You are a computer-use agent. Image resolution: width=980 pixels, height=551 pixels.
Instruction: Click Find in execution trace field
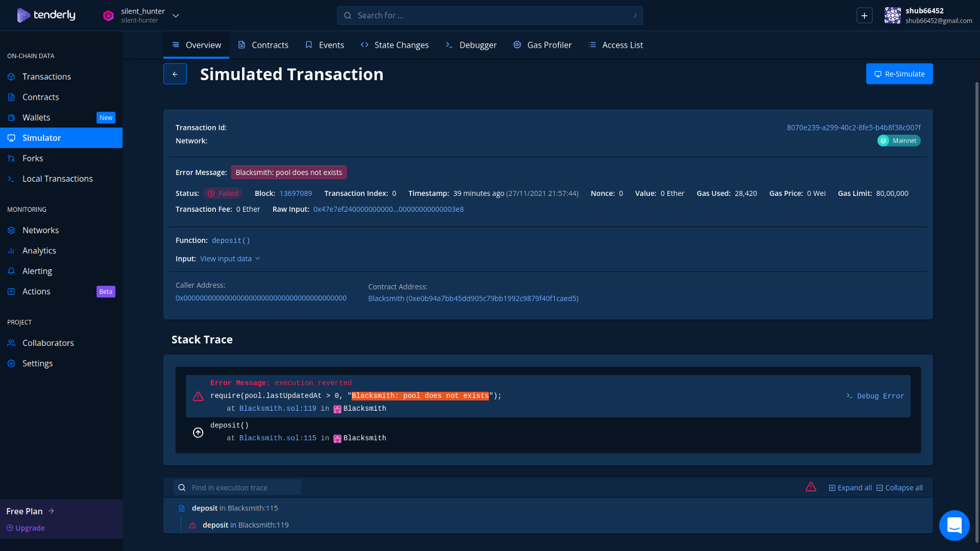tap(238, 487)
